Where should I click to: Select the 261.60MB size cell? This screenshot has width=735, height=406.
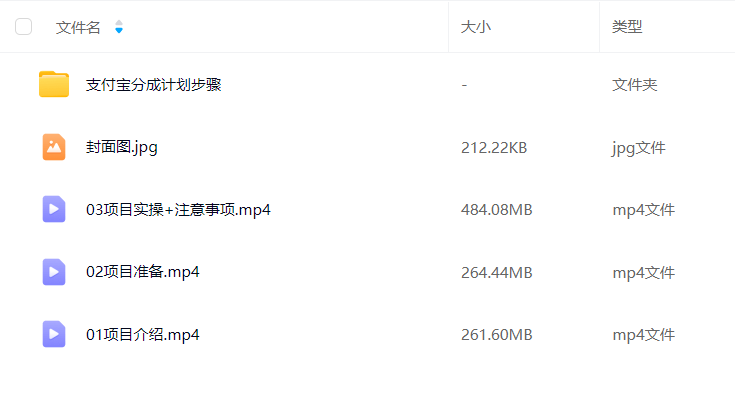(496, 335)
